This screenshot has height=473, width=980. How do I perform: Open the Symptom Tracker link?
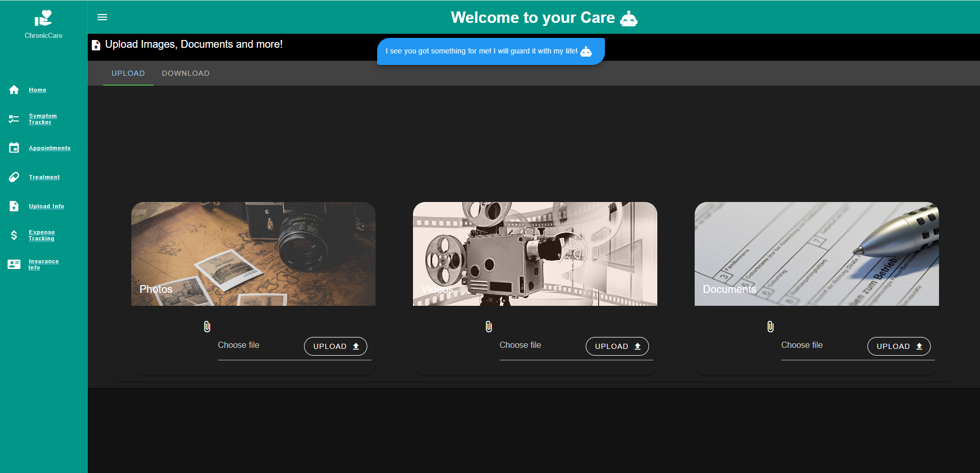click(43, 119)
